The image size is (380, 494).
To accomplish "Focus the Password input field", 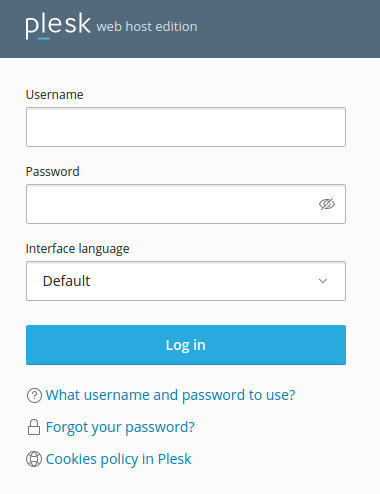I will click(x=186, y=204).
